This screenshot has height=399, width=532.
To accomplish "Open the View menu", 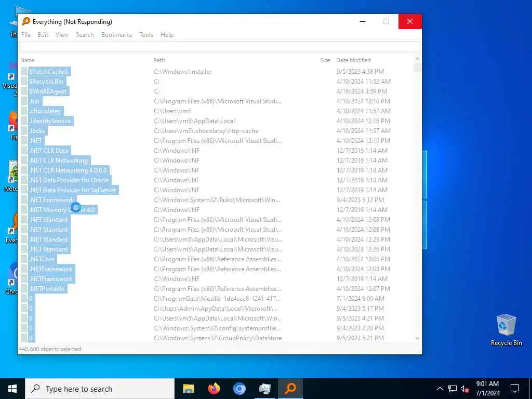I will click(62, 35).
